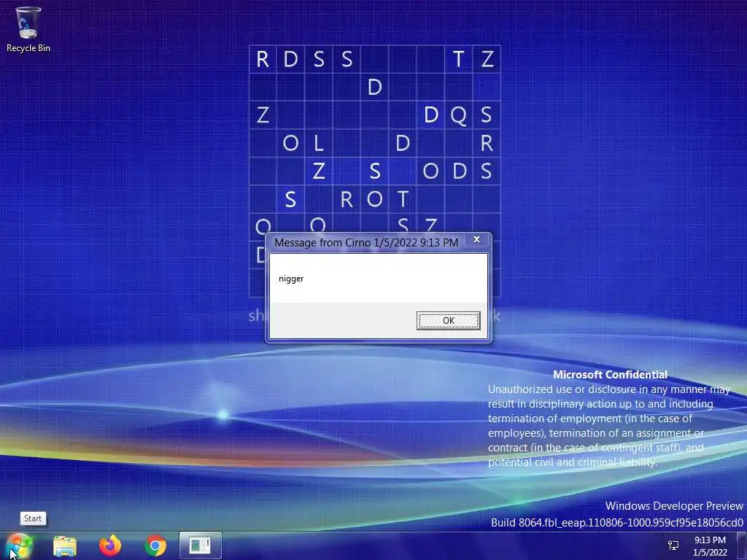
Task: Select the bold D left of Q
Action: [x=430, y=114]
